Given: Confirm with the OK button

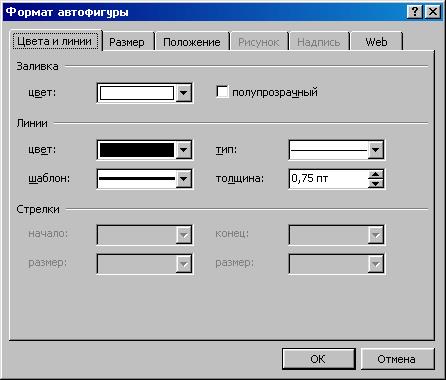Looking at the screenshot, I should point(318,359).
